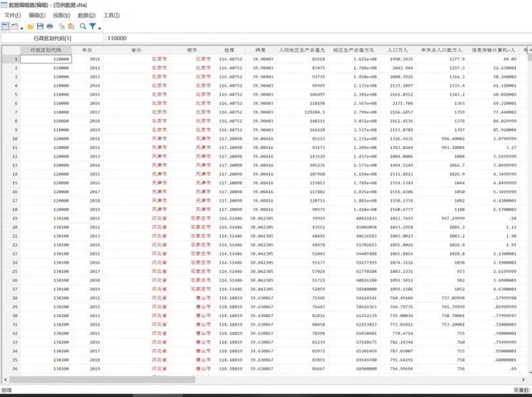Open the 工具(T) menu
532x397 pixels.
point(111,15)
